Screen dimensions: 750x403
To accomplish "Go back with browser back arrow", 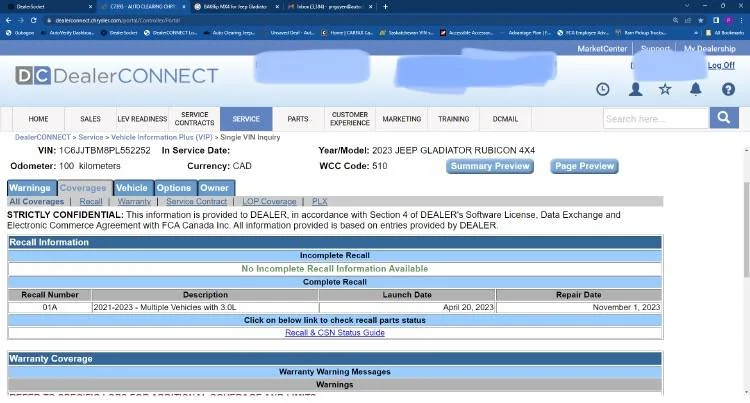I will (8, 21).
